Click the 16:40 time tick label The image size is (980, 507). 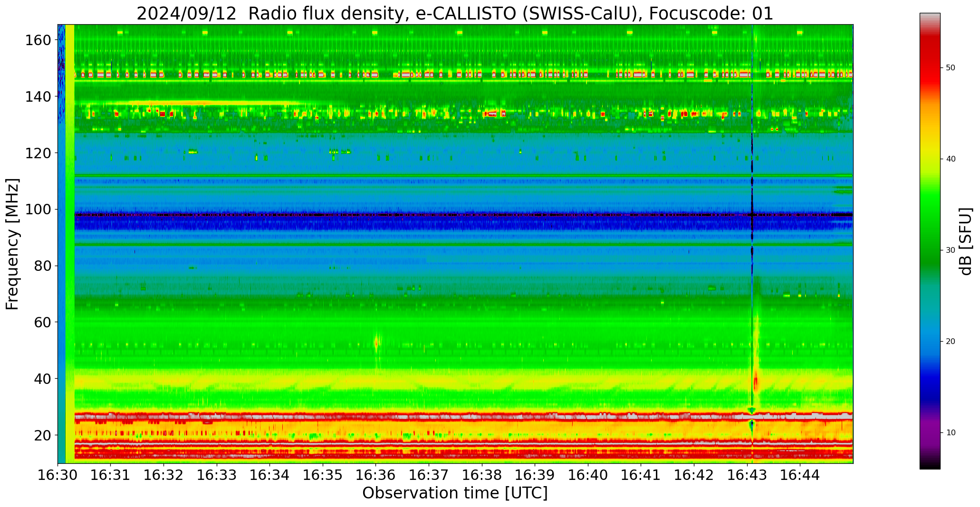[588, 475]
